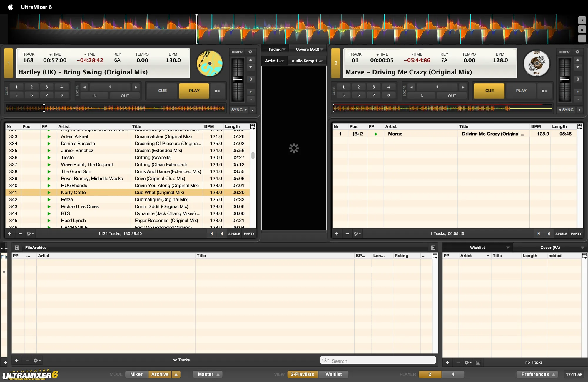The width and height of the screenshot is (588, 382).
Task: Switch to Waitlist view
Action: coord(333,374)
